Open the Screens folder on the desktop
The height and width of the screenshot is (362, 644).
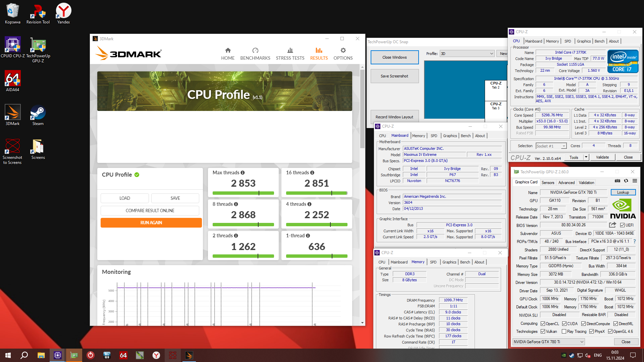pyautogui.click(x=38, y=149)
